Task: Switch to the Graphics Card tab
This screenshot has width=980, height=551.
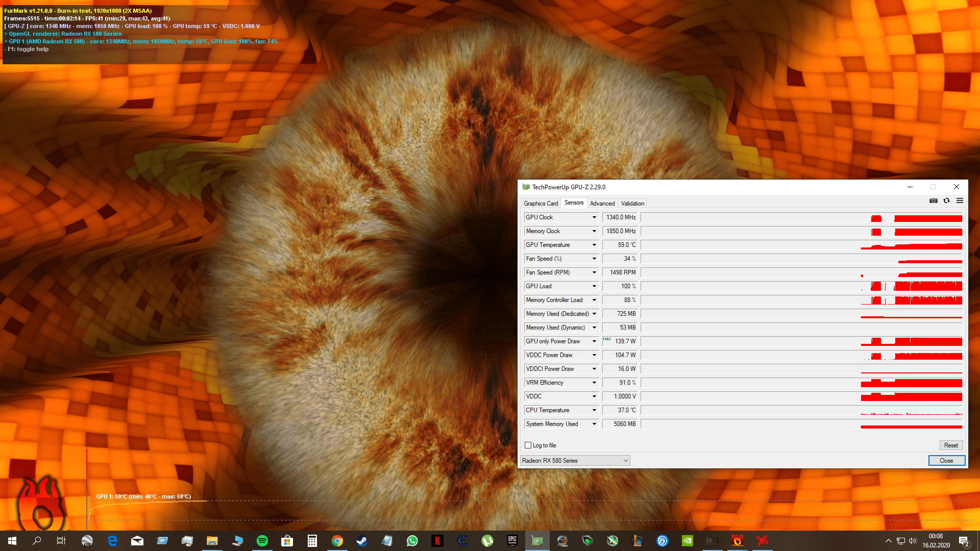Action: tap(541, 204)
